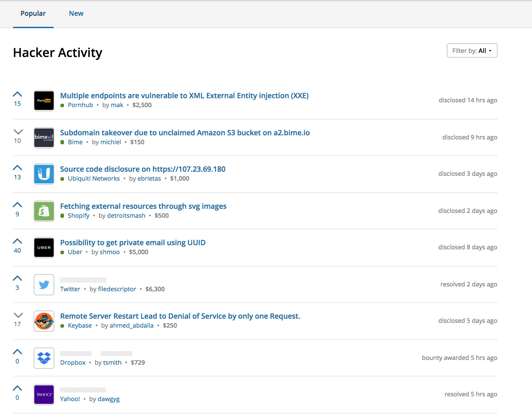Open 'Fetching external resources through svg images' report

(143, 206)
